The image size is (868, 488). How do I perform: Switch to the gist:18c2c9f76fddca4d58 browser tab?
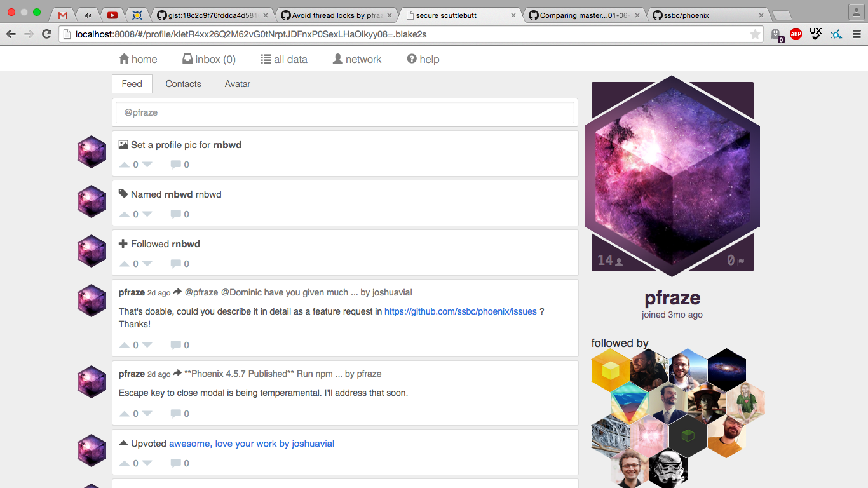[214, 15]
